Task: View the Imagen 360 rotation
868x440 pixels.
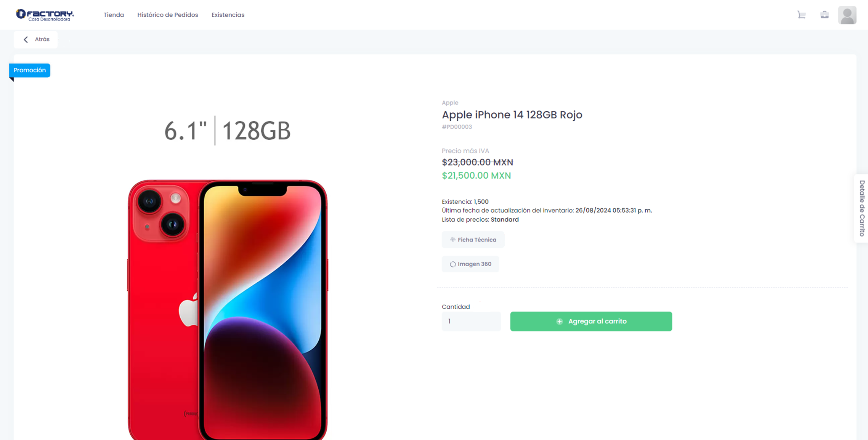Action: [470, 264]
